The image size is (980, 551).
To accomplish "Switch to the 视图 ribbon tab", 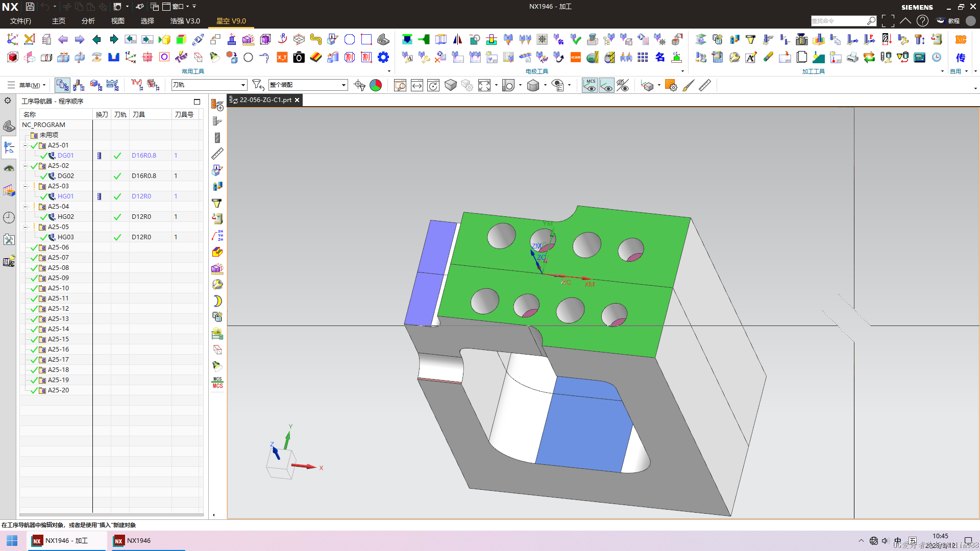I will 118,21.
